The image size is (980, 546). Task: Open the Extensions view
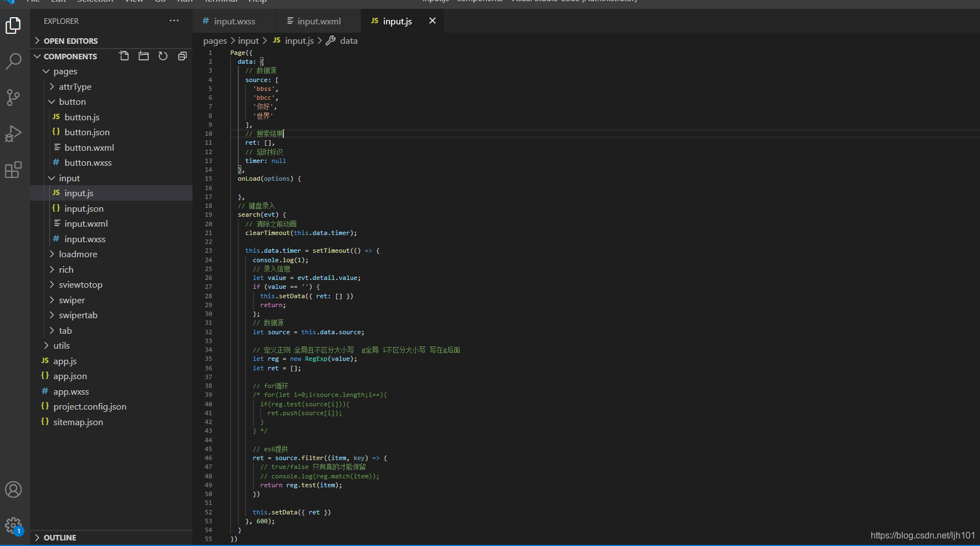click(13, 170)
